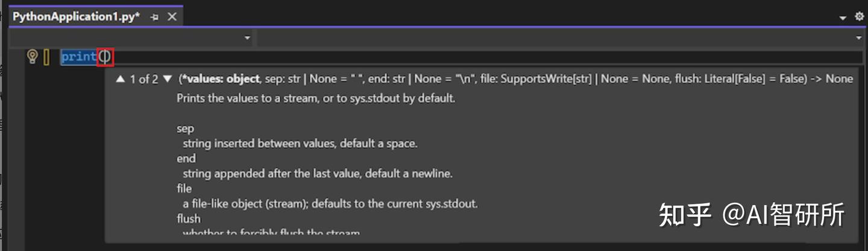This screenshot has height=251, width=868.
Task: Open the document tab list dropdown arrow
Action: point(843,18)
